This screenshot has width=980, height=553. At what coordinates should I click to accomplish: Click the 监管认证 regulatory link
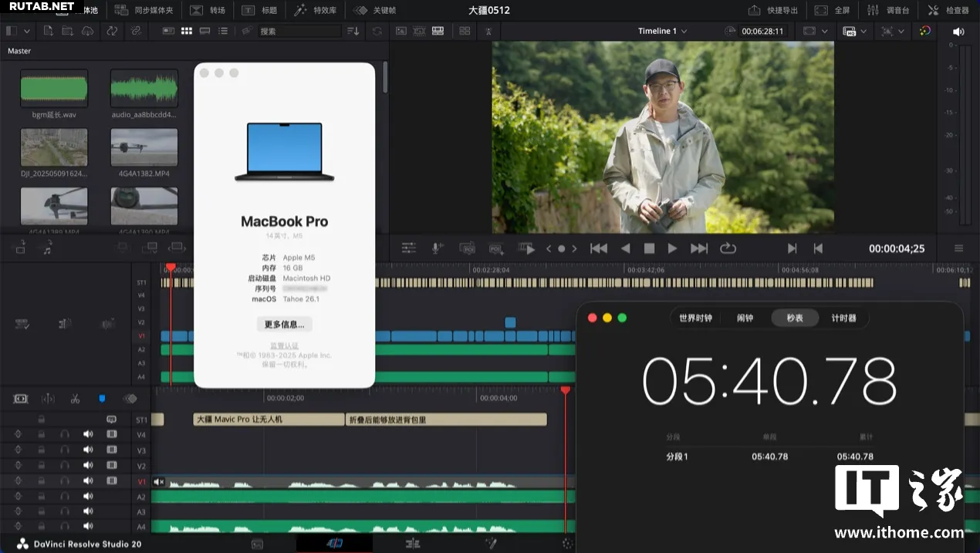[x=284, y=346]
